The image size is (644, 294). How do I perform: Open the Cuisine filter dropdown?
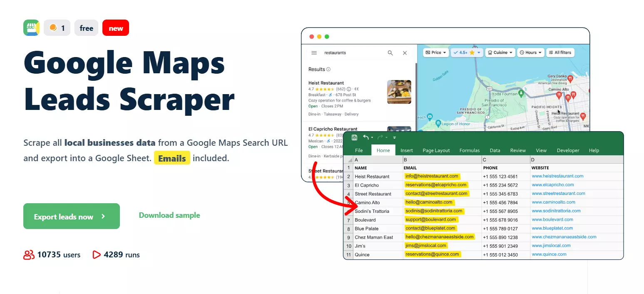[x=500, y=52]
